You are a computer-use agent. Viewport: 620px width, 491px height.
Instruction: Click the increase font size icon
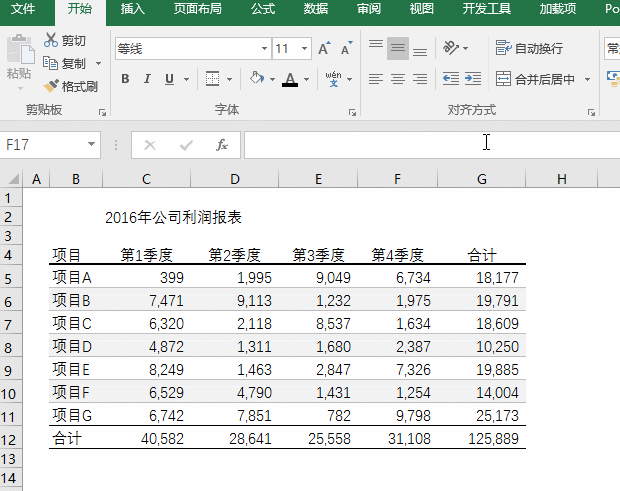[324, 48]
